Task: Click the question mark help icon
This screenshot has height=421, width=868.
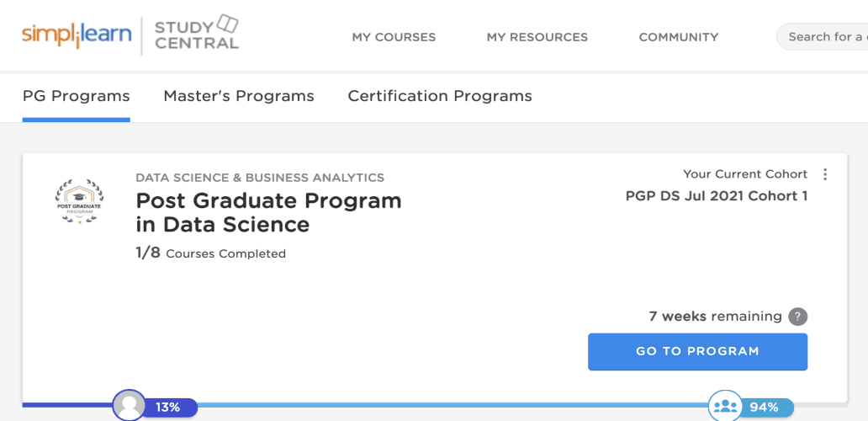Action: point(798,317)
